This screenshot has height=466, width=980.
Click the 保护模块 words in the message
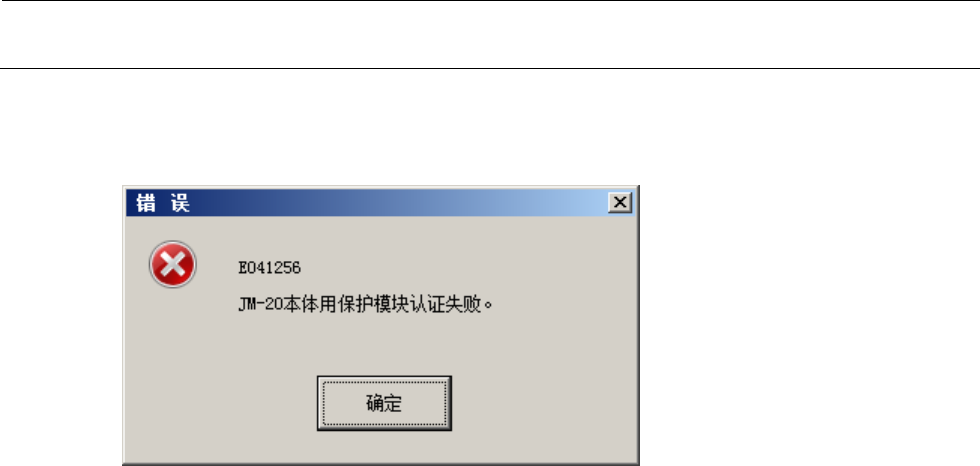point(373,304)
